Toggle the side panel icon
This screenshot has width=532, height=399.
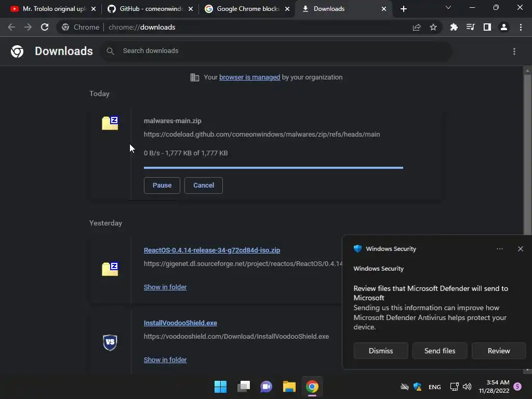click(x=487, y=27)
